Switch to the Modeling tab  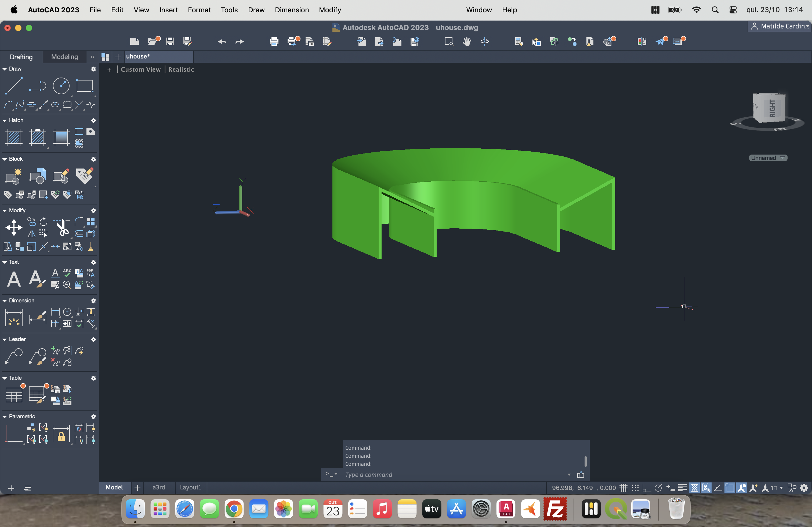[x=64, y=57]
